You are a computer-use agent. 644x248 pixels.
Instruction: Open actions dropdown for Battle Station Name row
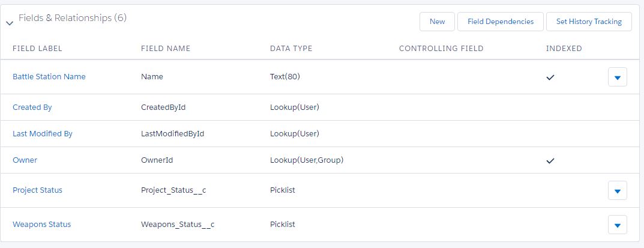(618, 77)
